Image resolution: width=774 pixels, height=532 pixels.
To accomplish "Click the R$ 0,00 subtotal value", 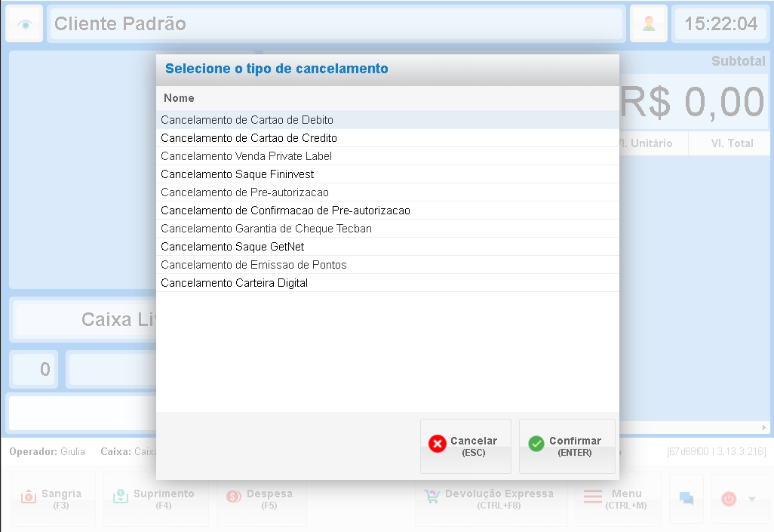I will pyautogui.click(x=692, y=103).
